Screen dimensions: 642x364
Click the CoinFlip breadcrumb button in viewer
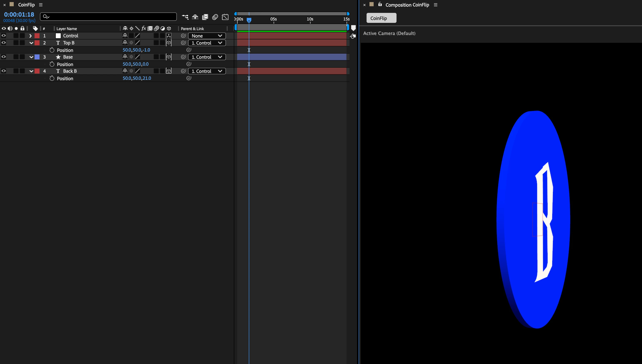(x=381, y=18)
